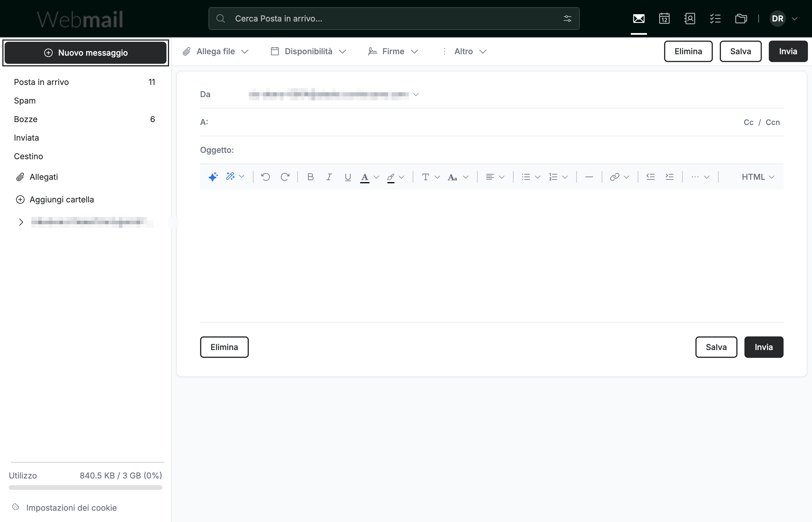Viewport: 812px width, 522px height.
Task: Redo the last edit
Action: [285, 177]
